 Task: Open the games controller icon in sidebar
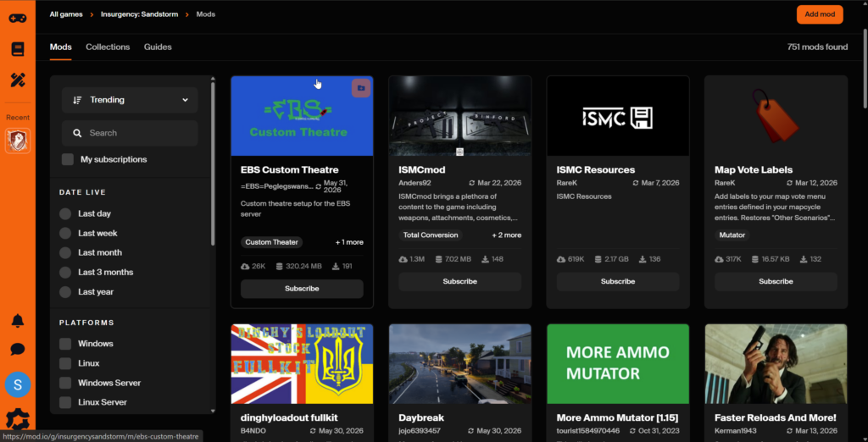tap(18, 18)
